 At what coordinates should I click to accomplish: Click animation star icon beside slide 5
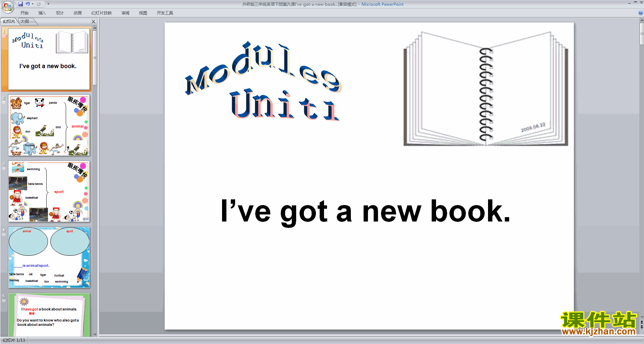[4, 300]
